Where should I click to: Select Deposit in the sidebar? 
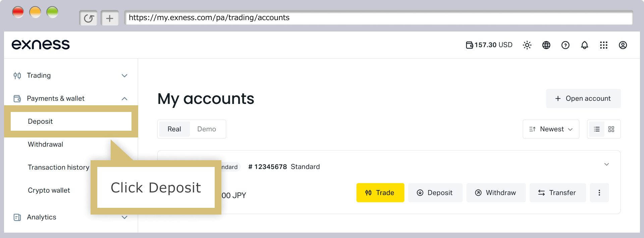click(x=71, y=121)
